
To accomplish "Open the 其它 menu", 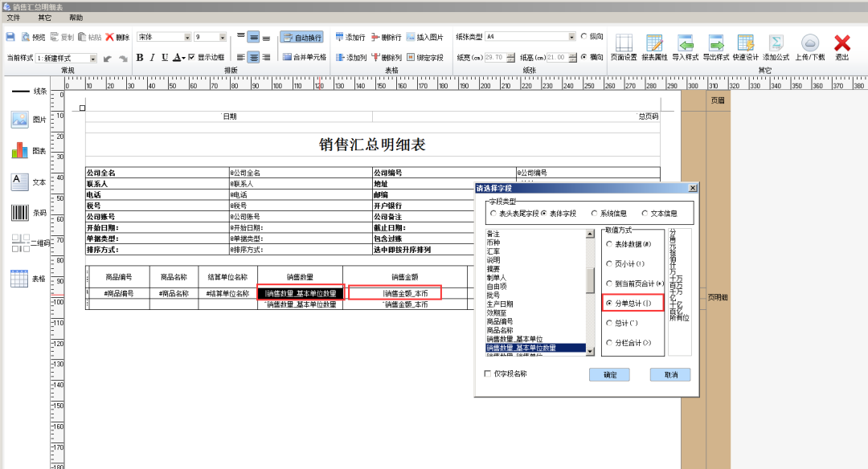I will pyautogui.click(x=45, y=18).
